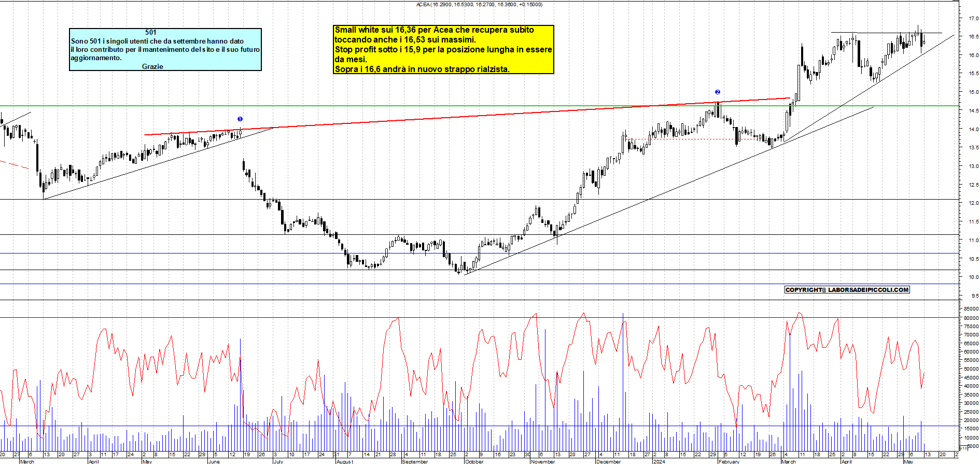
Task: Select the '501' heading in the cyan box
Action: click(x=151, y=32)
